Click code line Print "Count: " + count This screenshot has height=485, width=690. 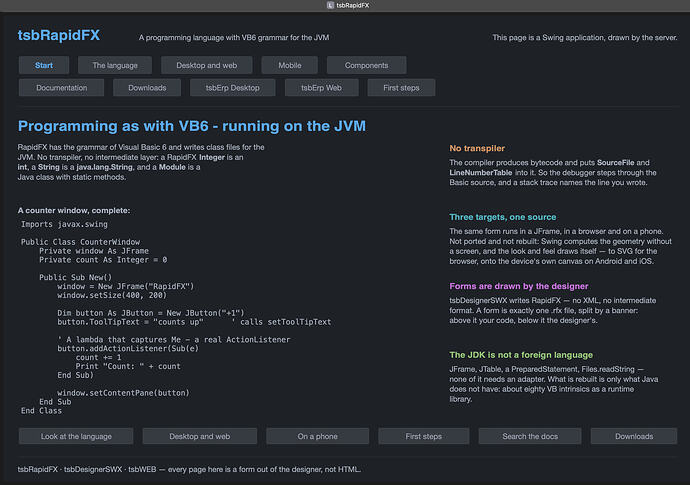click(128, 366)
